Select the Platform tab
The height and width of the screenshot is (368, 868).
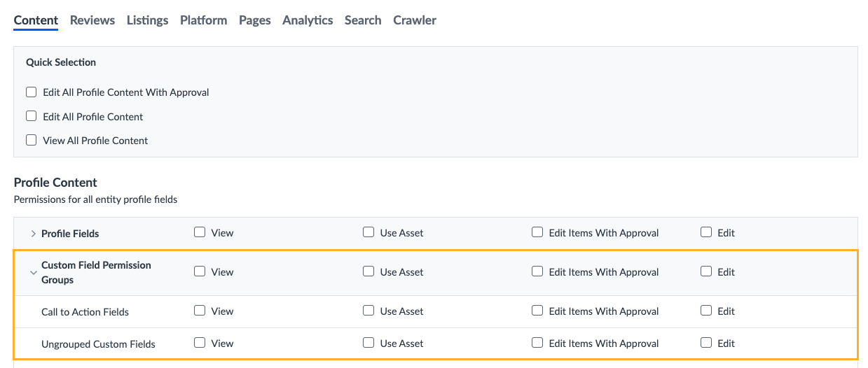click(203, 20)
